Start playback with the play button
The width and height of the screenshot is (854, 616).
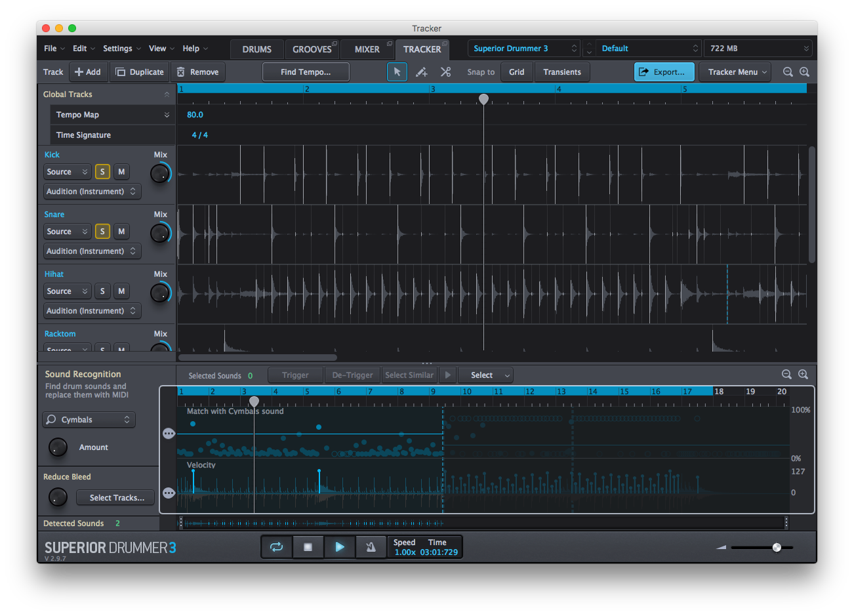(x=339, y=547)
